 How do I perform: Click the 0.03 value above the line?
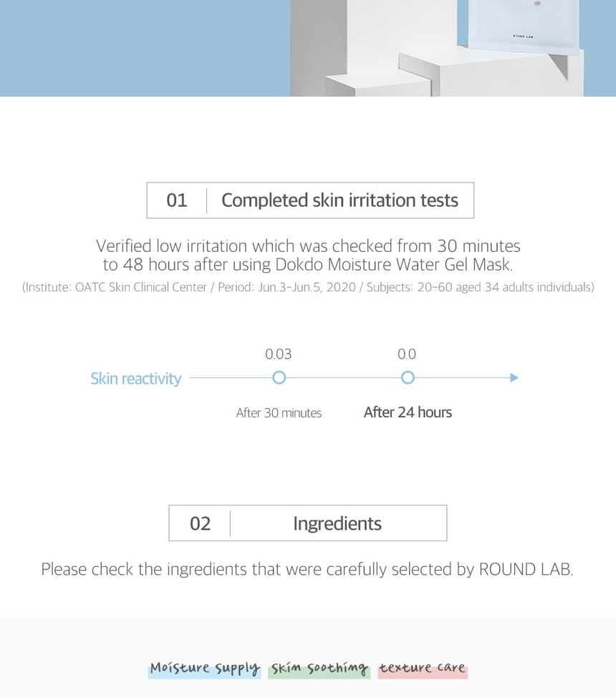[279, 354]
